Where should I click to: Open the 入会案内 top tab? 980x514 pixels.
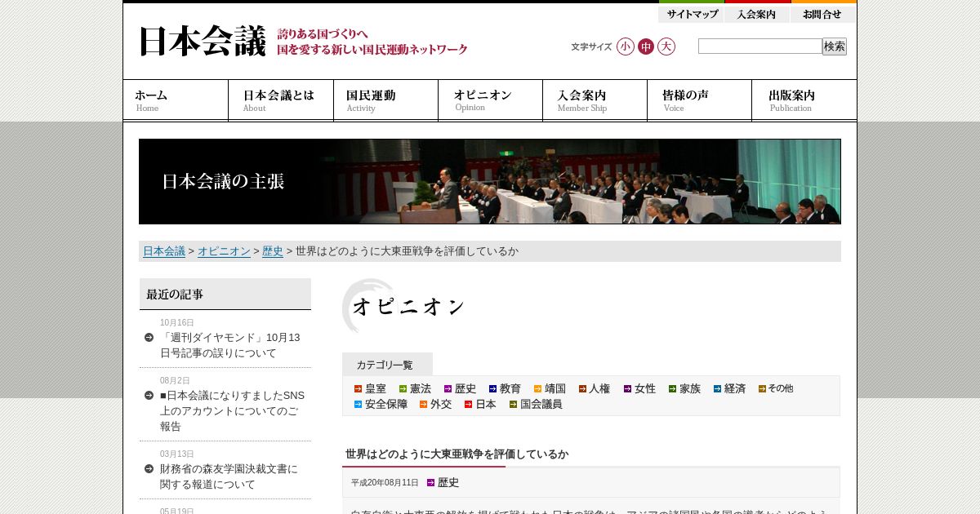(757, 13)
